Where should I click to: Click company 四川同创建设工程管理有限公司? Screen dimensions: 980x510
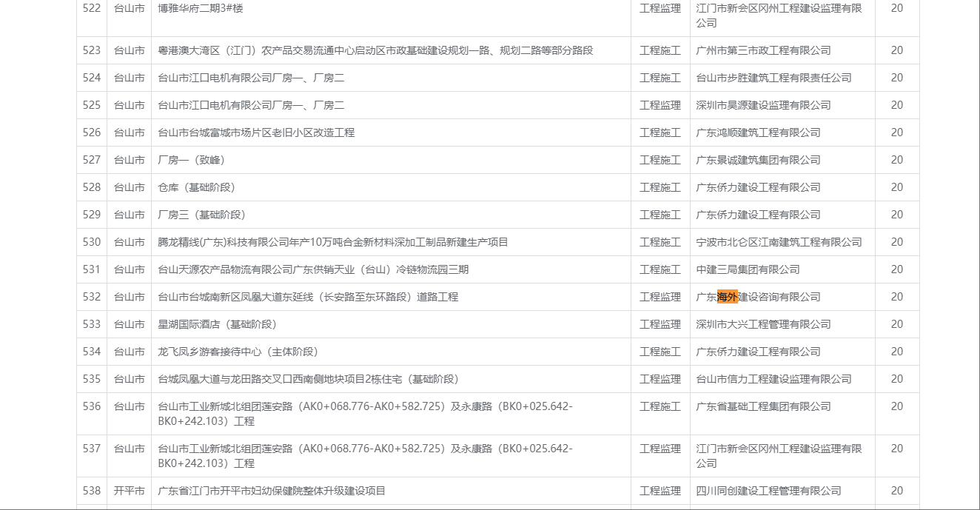pyautogui.click(x=768, y=491)
